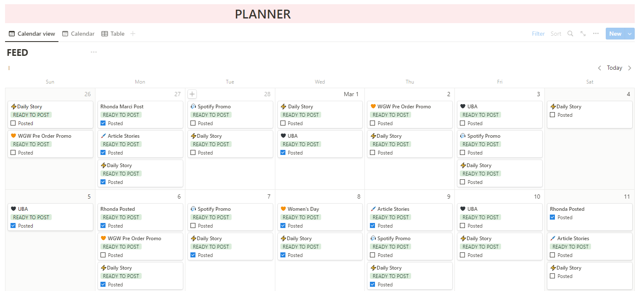Click the search magnifier icon

570,34
